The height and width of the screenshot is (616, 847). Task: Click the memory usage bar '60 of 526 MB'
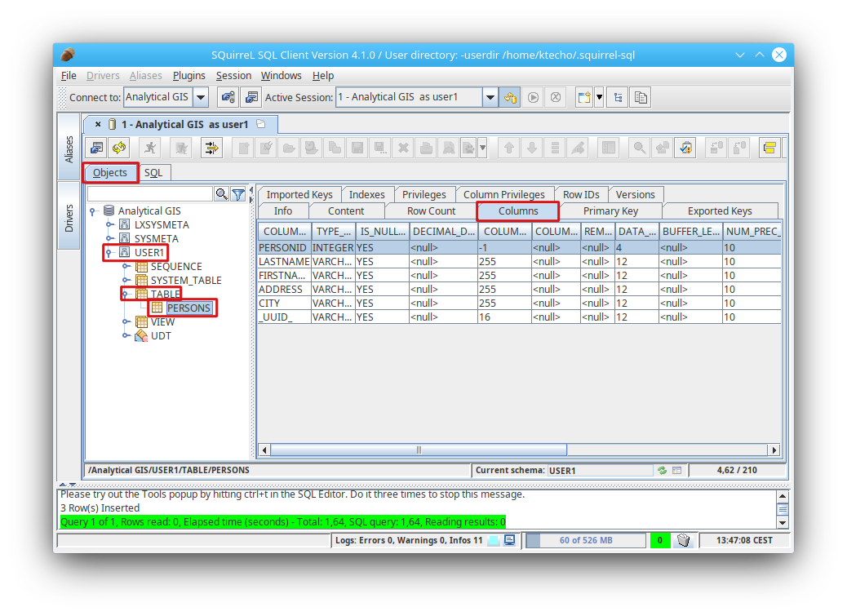(x=586, y=540)
